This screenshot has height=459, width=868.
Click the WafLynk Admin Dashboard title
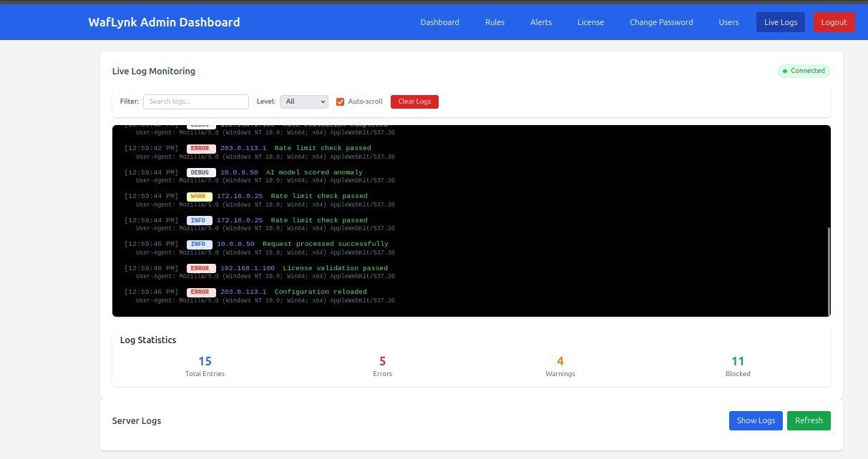tap(164, 22)
